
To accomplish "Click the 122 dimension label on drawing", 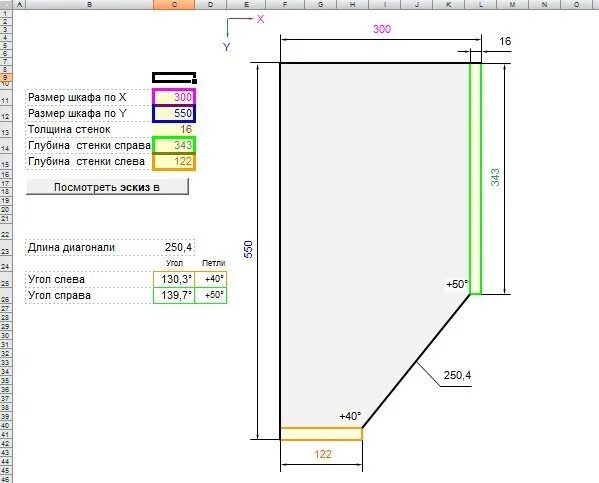I will tap(323, 454).
